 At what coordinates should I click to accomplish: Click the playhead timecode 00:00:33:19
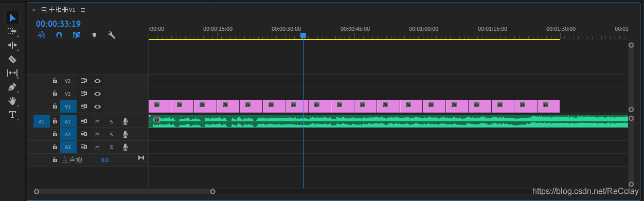click(58, 24)
